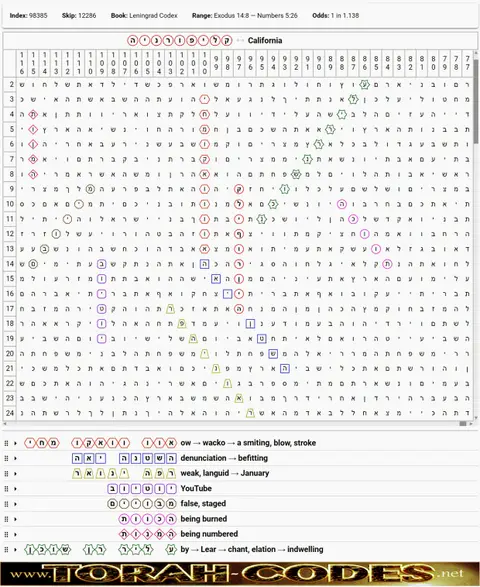The image size is (480, 587).
Task: Click the magenta circled letters for 'being burned'
Action: 148,519
